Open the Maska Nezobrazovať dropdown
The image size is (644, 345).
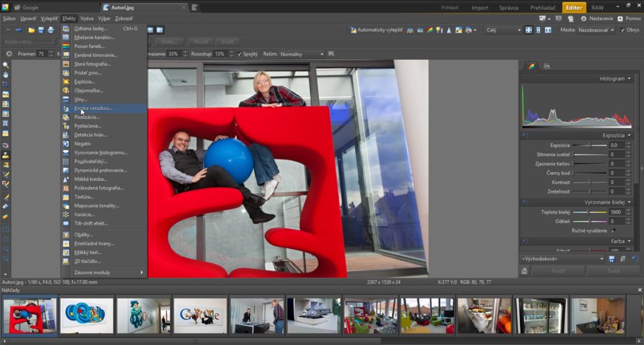[596, 30]
